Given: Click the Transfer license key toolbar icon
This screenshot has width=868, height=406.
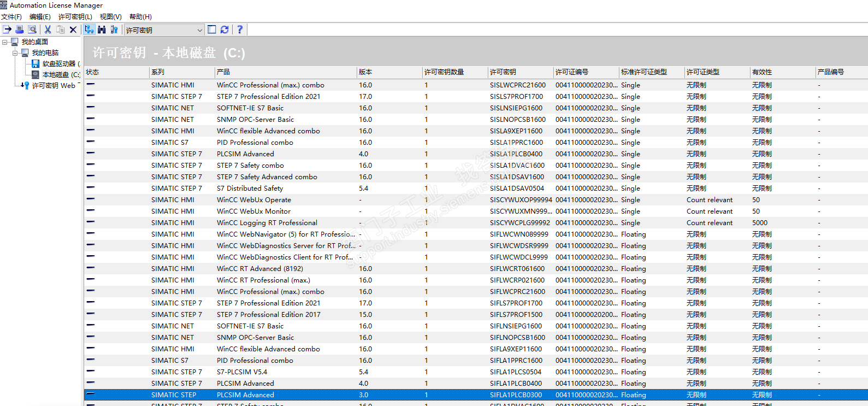Looking at the screenshot, I should (x=7, y=30).
